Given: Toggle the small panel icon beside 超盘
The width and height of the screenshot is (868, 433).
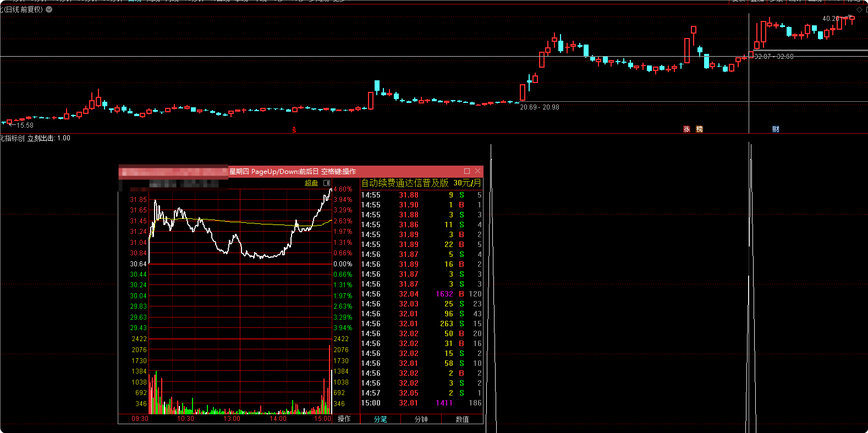Looking at the screenshot, I should [x=327, y=183].
